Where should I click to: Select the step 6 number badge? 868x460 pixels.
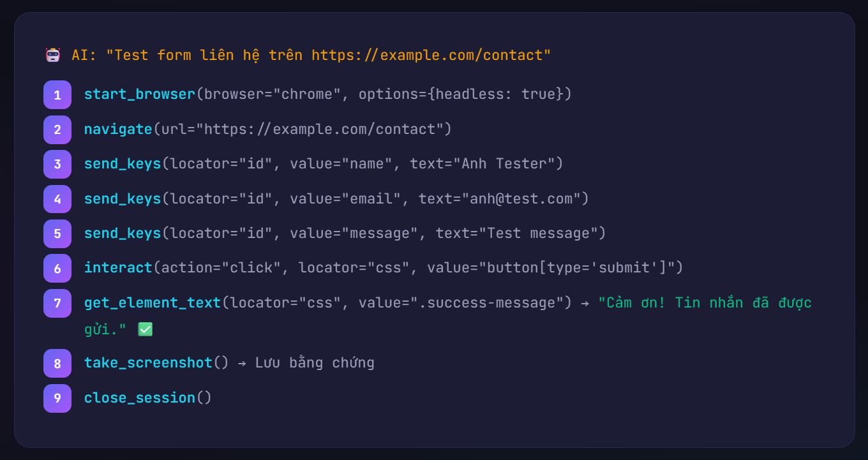57,268
